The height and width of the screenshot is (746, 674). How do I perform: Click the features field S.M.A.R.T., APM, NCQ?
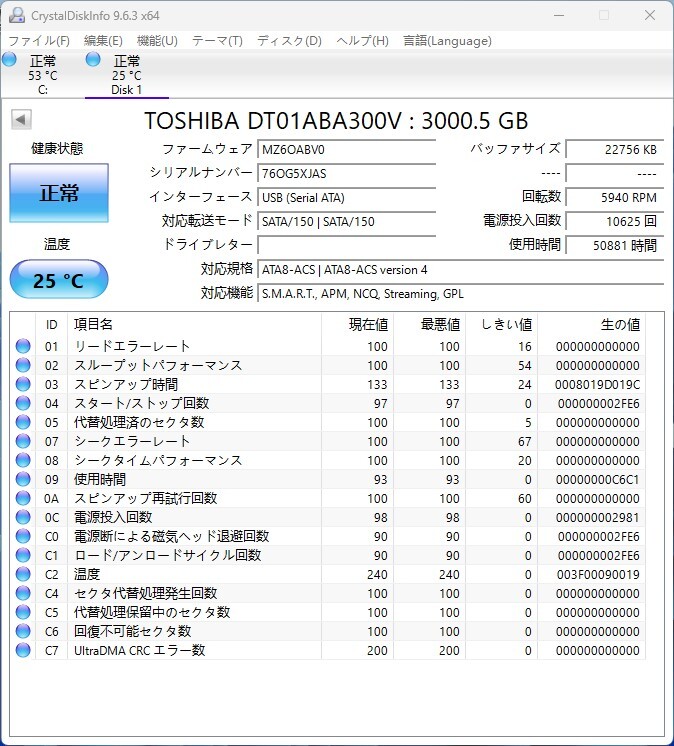460,294
